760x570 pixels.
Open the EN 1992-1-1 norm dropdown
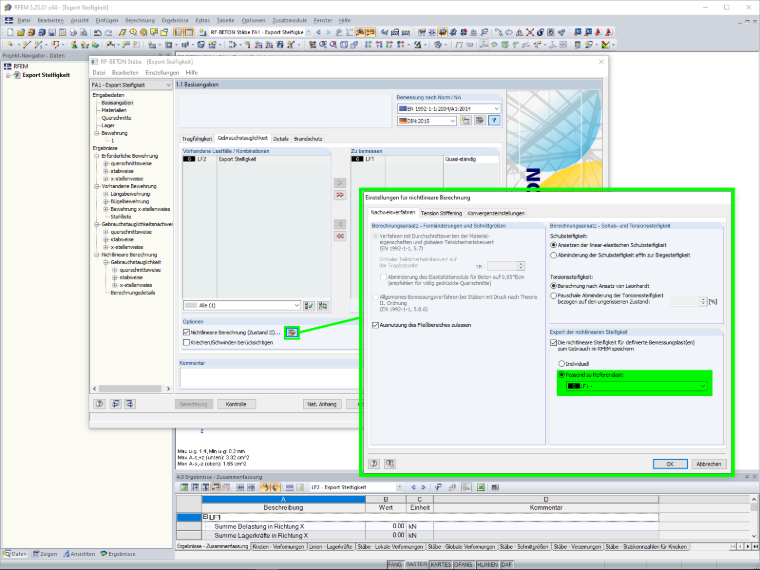449,109
